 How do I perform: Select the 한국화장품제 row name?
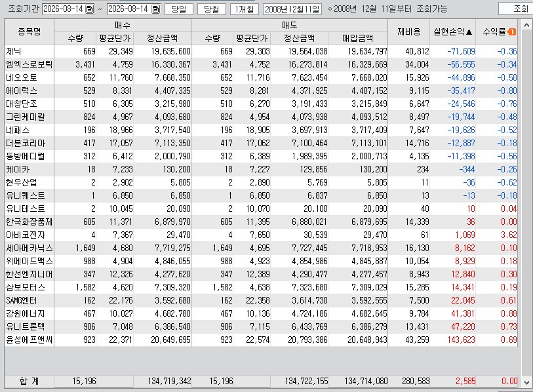point(30,222)
